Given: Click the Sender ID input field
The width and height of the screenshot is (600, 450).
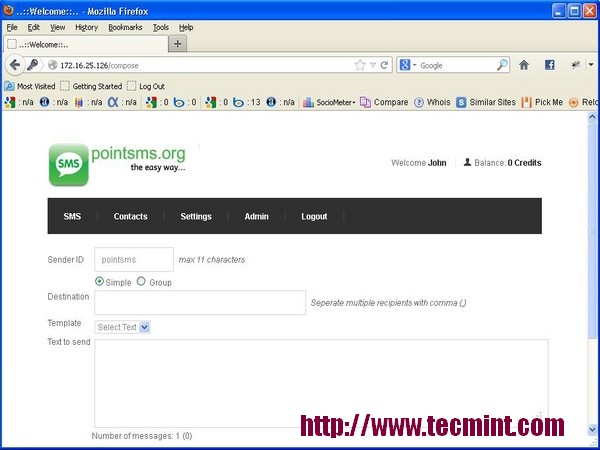Looking at the screenshot, I should coord(134,259).
